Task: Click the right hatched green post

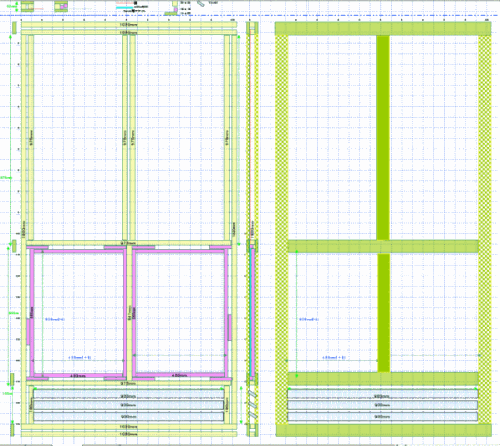Action: [x=484, y=229]
